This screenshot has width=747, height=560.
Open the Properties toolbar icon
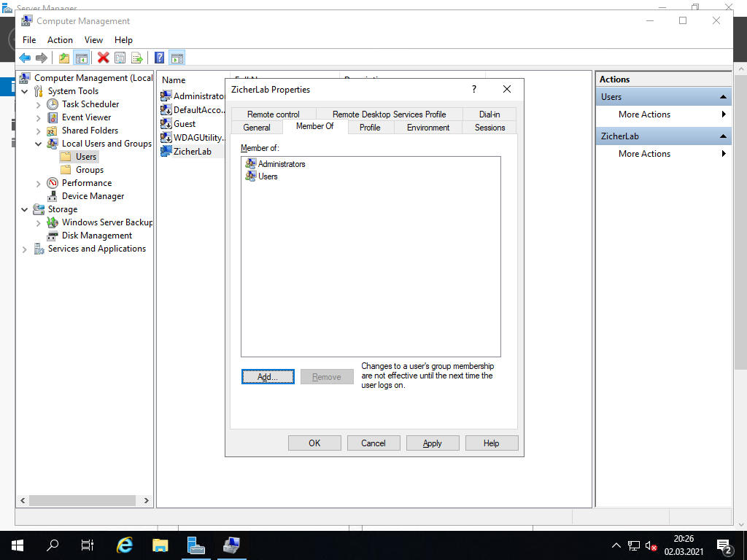point(120,58)
